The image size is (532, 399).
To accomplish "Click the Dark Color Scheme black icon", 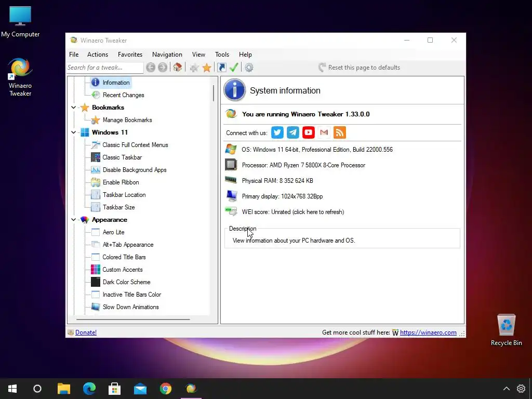I will coord(96,282).
